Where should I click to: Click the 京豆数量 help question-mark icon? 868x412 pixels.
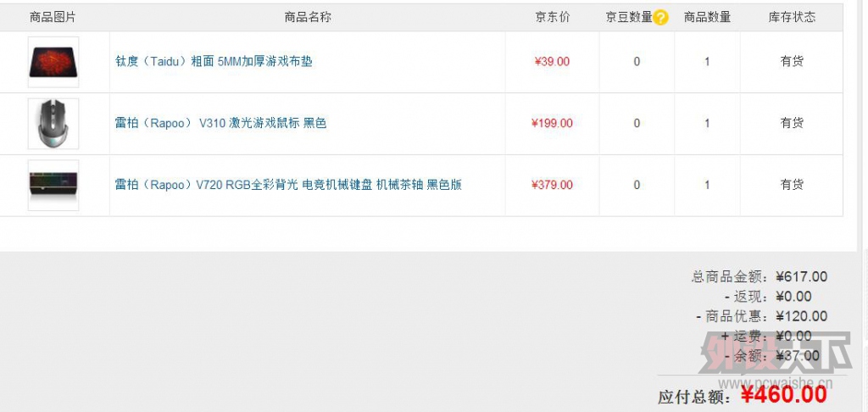[660, 18]
